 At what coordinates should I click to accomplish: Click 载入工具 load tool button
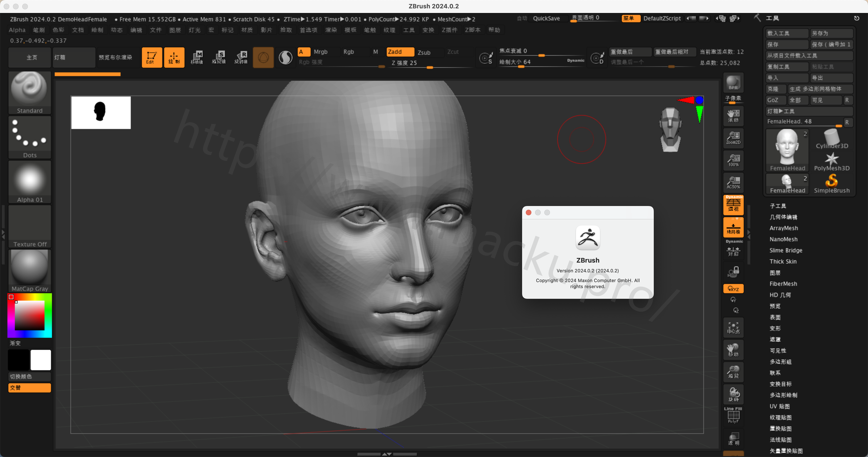pyautogui.click(x=787, y=33)
